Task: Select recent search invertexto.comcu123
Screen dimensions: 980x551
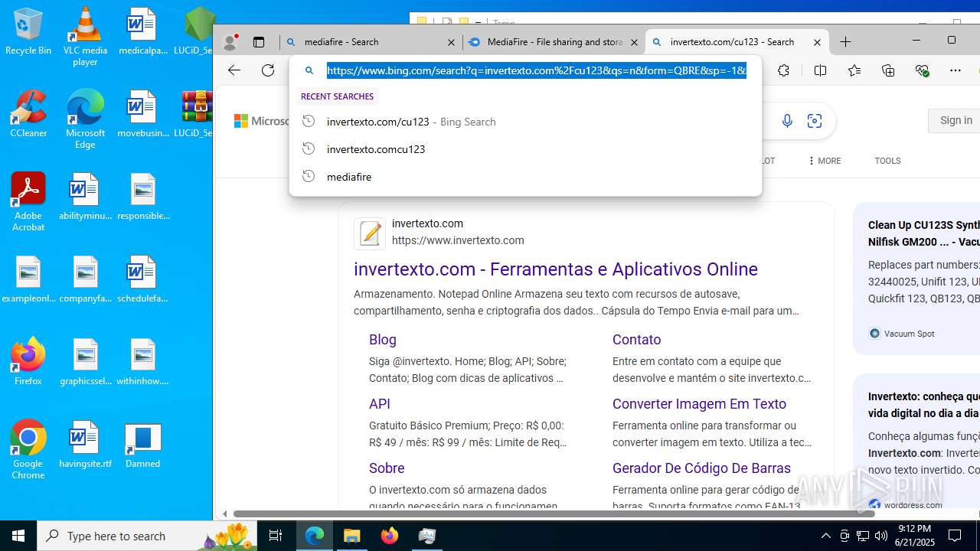Action: pyautogui.click(x=525, y=149)
